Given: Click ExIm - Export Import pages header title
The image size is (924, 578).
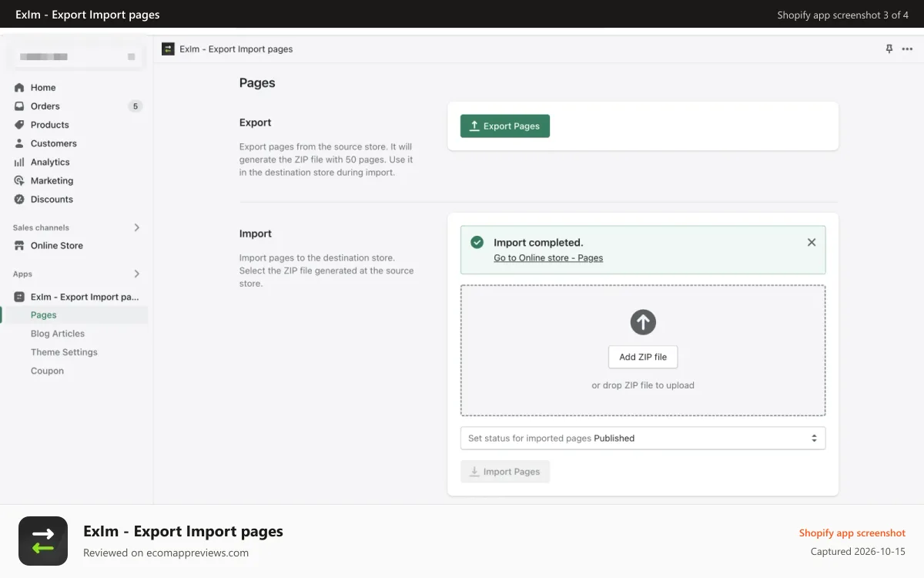Looking at the screenshot, I should 236,49.
